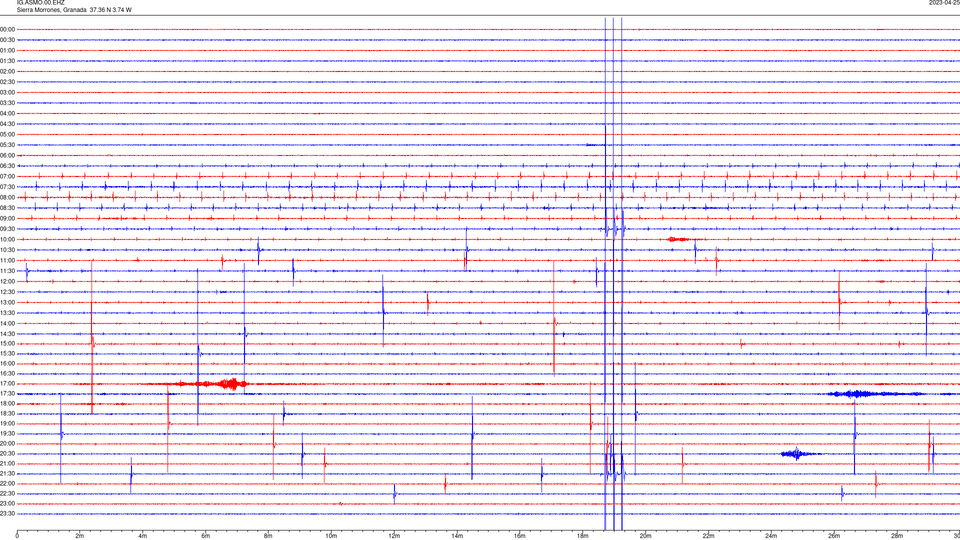The image size is (960, 540).
Task: Click the 6m axis tick label
Action: [206, 536]
